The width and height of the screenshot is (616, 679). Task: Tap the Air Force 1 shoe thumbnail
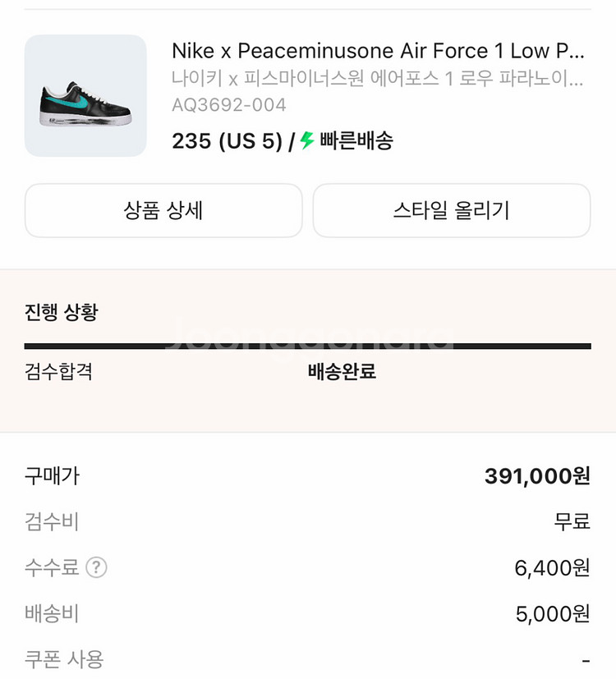tap(85, 96)
